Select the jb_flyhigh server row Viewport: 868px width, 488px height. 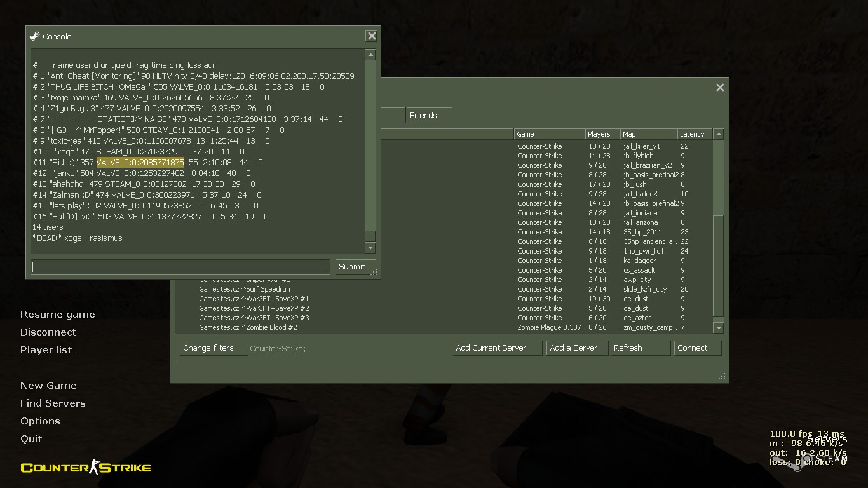[x=546, y=156]
